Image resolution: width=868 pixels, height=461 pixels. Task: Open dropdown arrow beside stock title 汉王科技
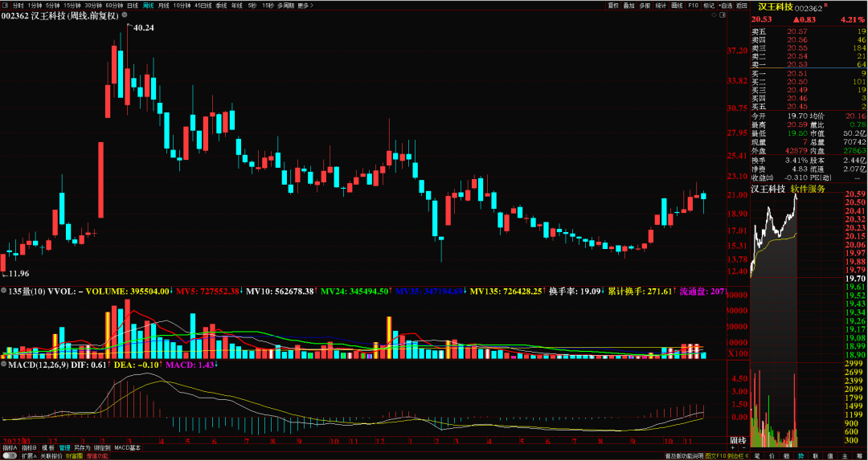(x=125, y=16)
